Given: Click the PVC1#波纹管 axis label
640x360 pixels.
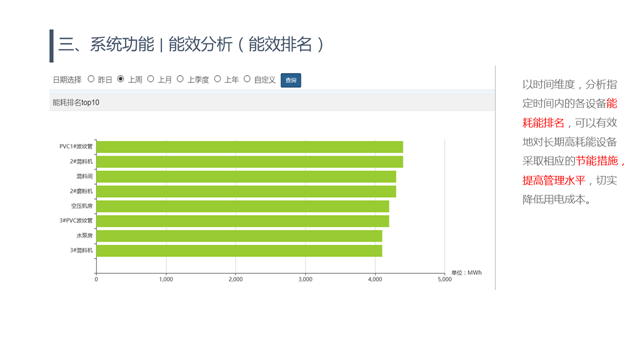Looking at the screenshot, I should 76,147.
